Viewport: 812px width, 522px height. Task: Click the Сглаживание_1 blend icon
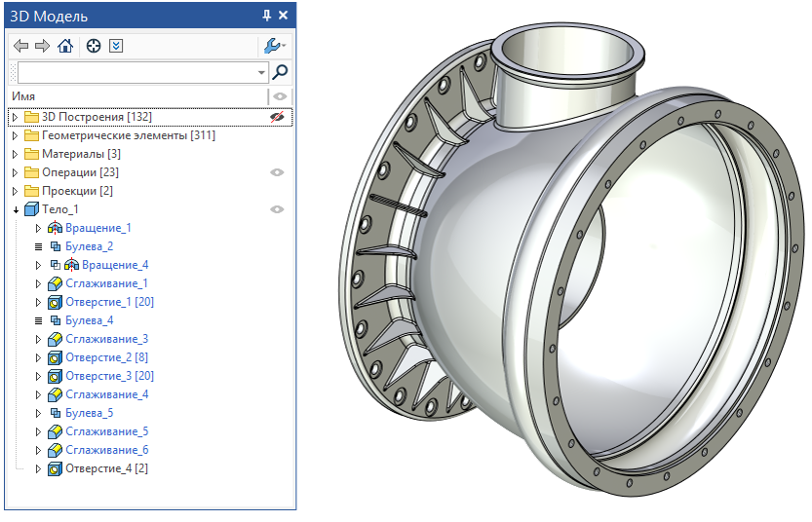[x=55, y=283]
